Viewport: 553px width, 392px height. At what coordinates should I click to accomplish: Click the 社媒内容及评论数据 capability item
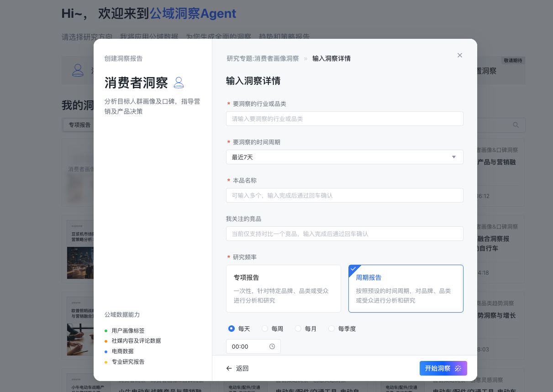point(137,341)
